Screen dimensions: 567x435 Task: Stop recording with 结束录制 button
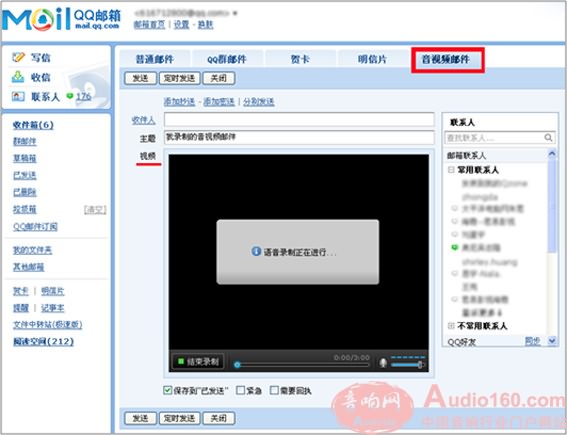tap(198, 361)
